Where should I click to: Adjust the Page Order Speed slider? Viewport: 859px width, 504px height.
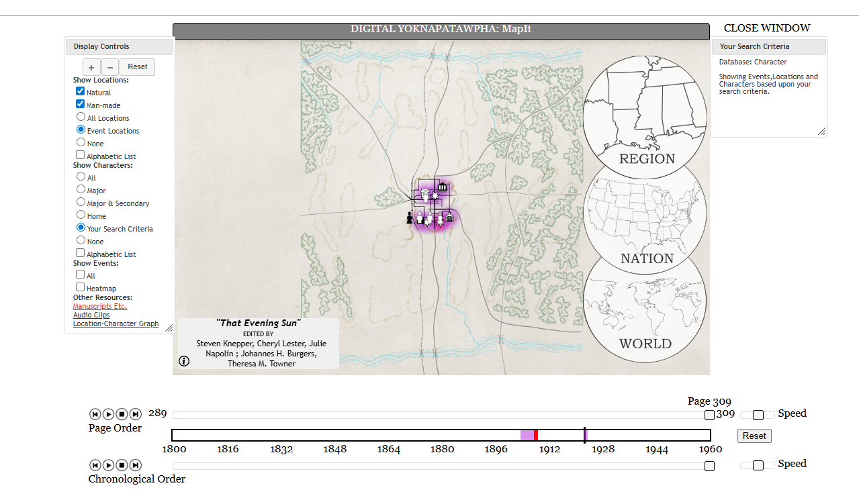tap(758, 415)
